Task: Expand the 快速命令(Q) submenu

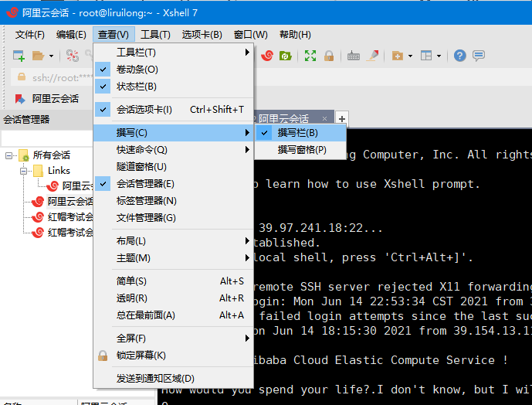Action: (x=174, y=150)
